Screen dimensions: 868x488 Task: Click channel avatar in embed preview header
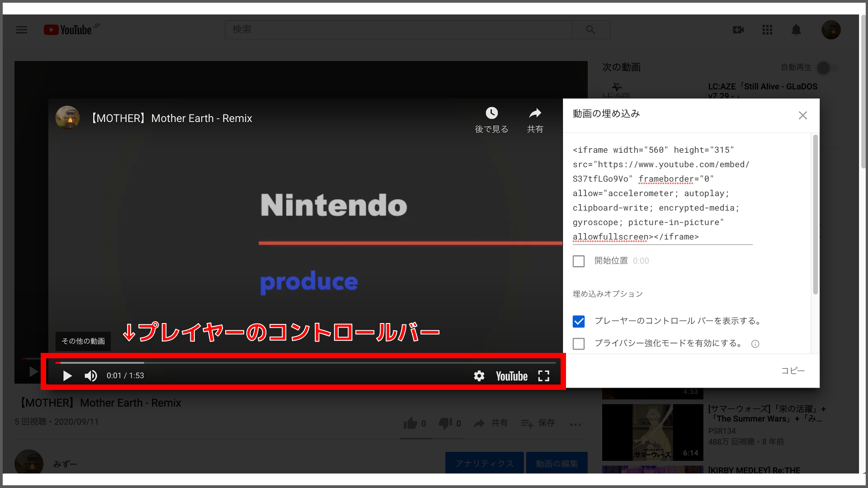coord(67,118)
